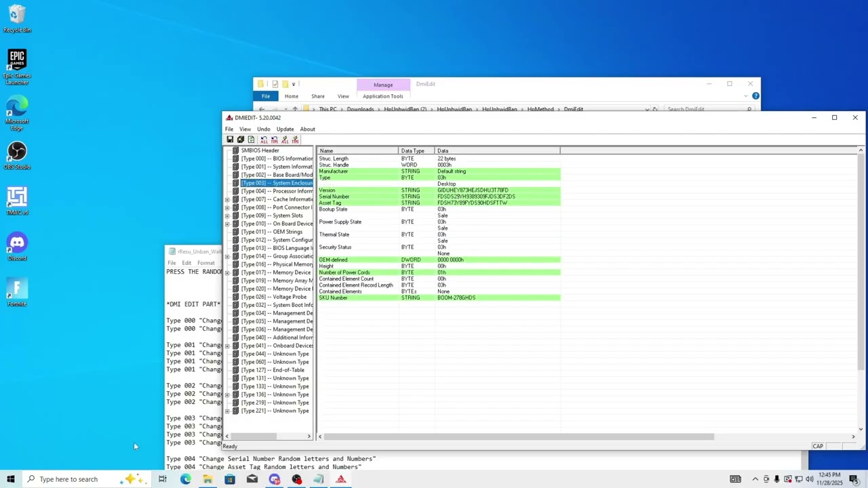Open the Undo menu in DMIEDIT
Image resolution: width=868 pixels, height=488 pixels.
tap(263, 129)
